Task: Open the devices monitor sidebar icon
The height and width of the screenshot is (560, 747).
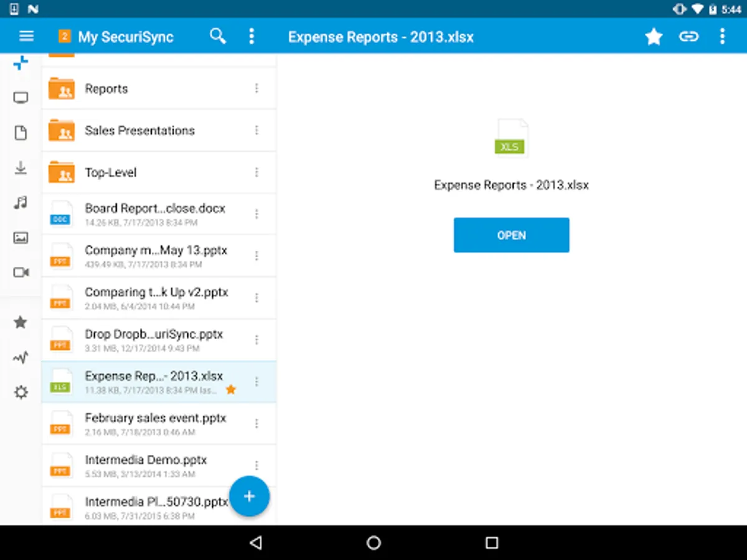Action: 21,98
